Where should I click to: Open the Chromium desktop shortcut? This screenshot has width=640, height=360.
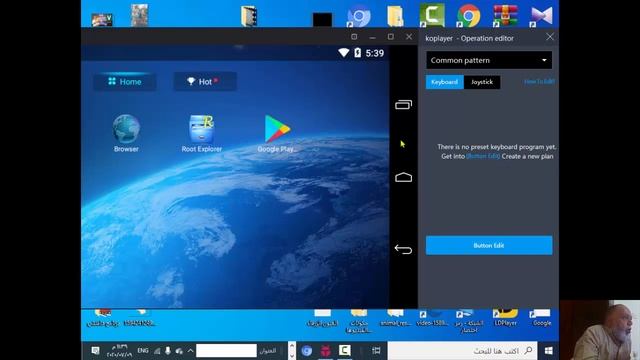point(358,16)
